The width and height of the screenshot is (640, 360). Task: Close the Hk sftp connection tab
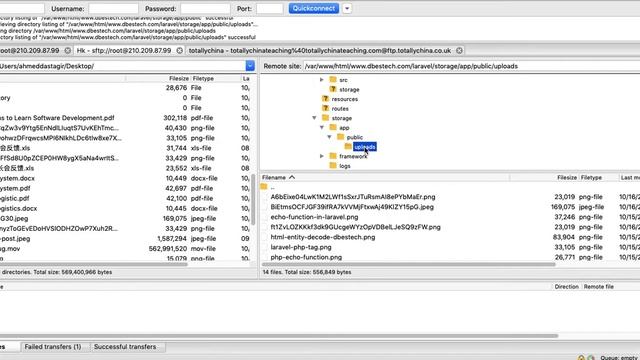(180, 51)
